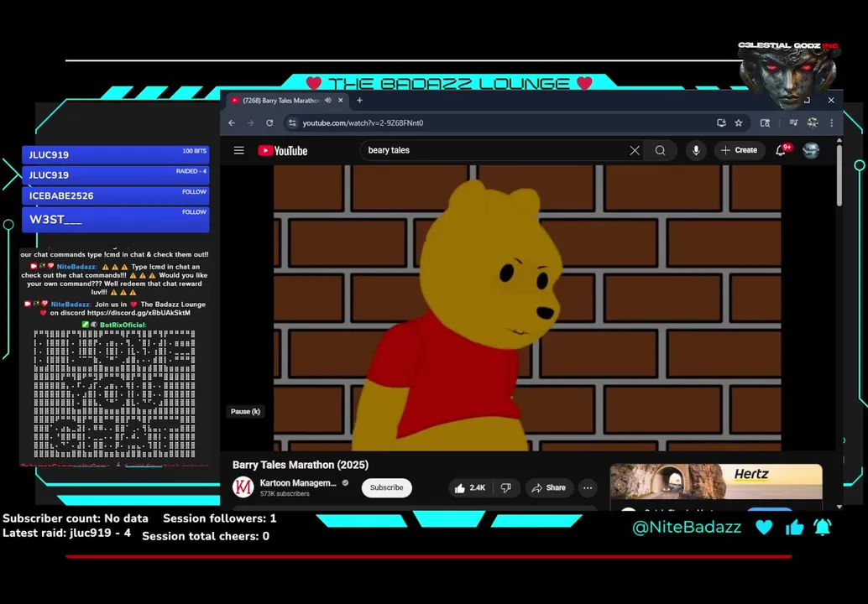
Task: Open YouTube notifications bell
Action: click(x=781, y=150)
